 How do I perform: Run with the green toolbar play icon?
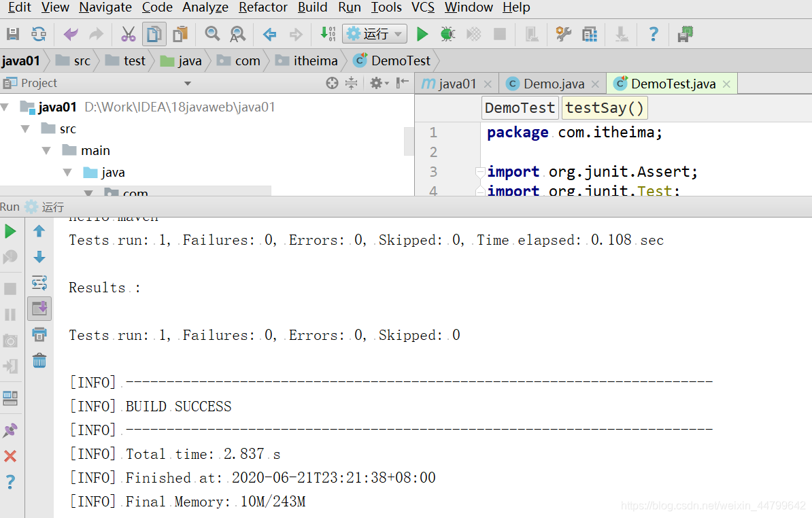pos(422,35)
